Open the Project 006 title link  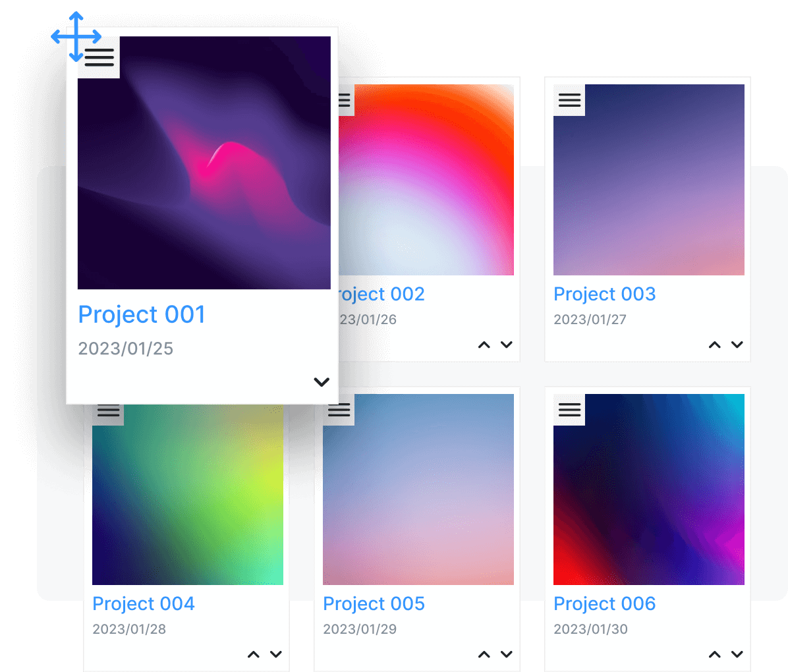click(604, 603)
